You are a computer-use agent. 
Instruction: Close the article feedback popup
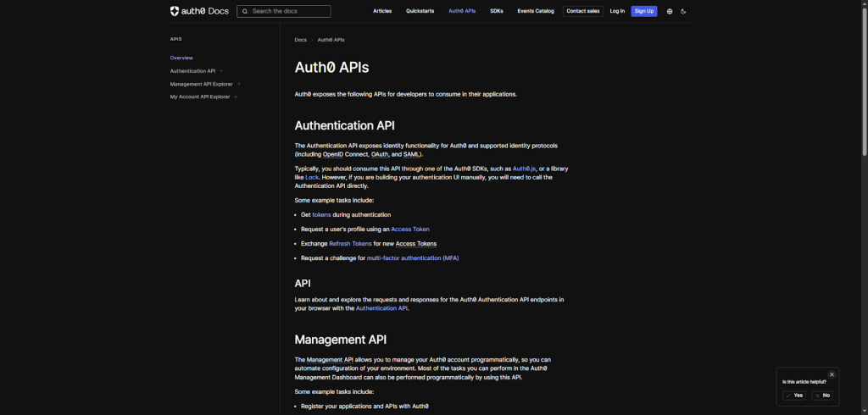(832, 374)
